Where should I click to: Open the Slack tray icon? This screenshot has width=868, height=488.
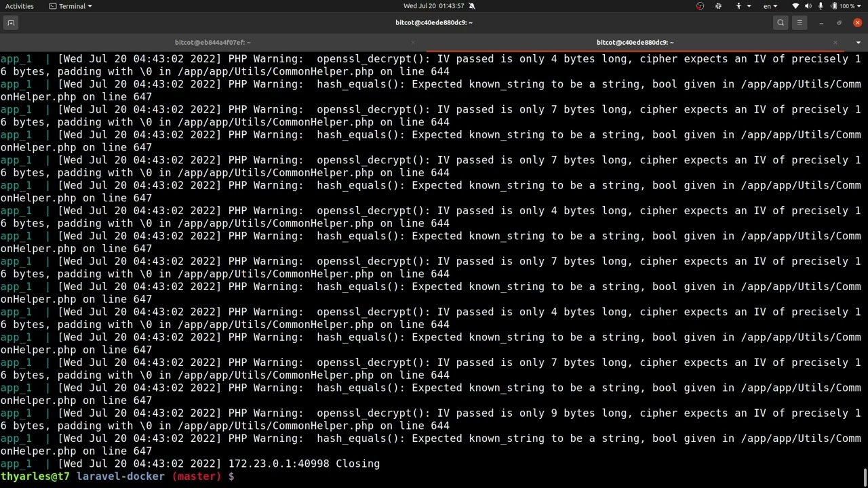pos(718,6)
